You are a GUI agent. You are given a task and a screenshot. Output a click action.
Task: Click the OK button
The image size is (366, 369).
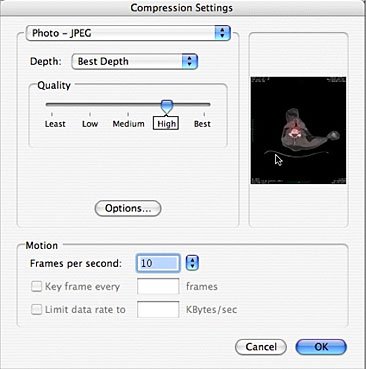tap(321, 347)
